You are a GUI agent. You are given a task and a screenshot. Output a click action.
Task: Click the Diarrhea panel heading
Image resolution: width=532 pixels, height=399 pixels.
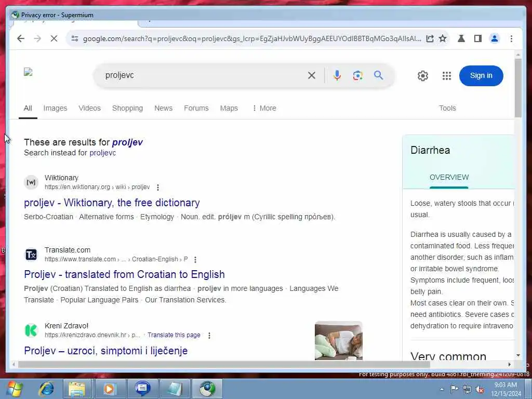(x=430, y=150)
